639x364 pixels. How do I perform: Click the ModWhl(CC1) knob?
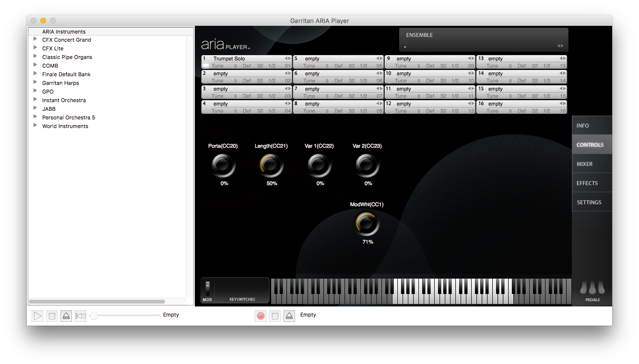[367, 224]
